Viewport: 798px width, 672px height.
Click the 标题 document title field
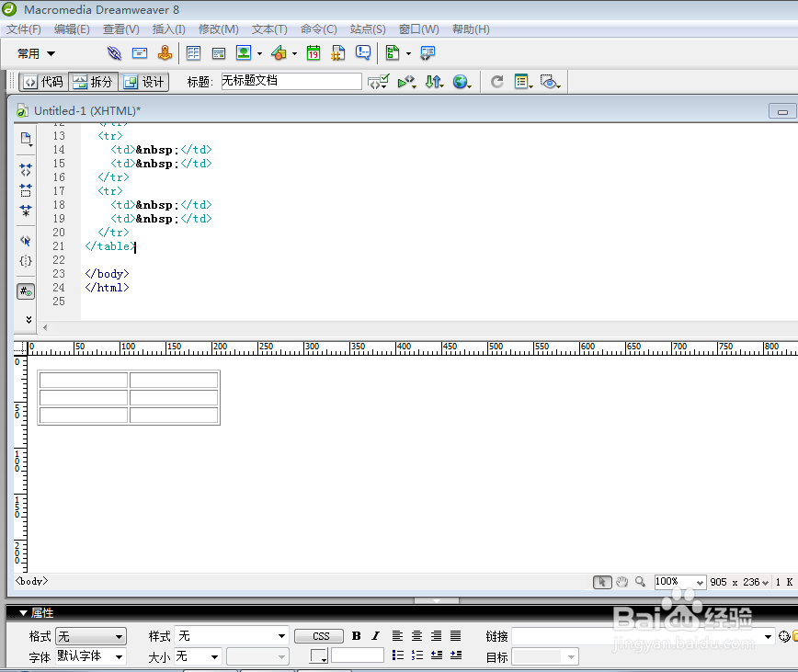[291, 81]
